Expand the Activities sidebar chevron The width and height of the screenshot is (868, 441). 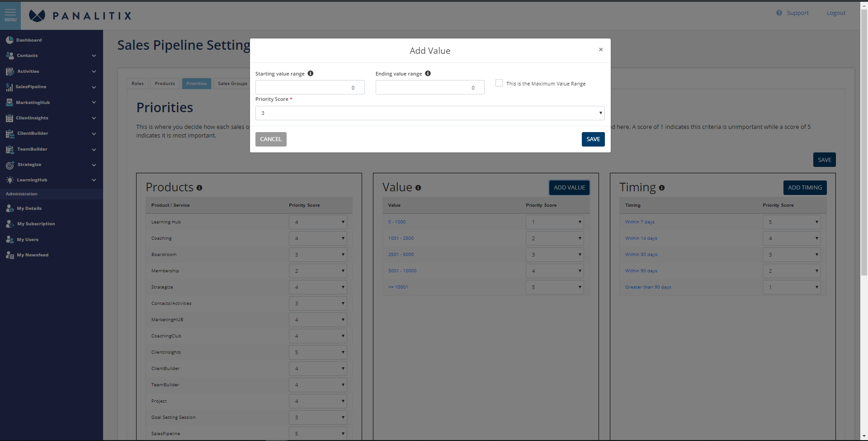click(94, 71)
